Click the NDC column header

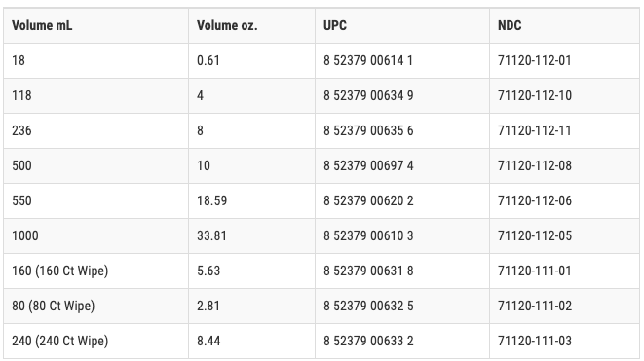pos(564,25)
